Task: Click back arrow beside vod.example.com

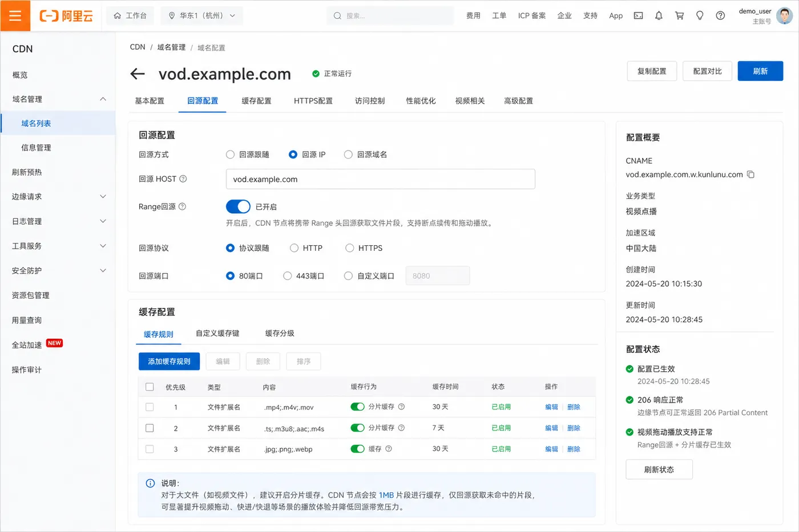Action: click(138, 74)
